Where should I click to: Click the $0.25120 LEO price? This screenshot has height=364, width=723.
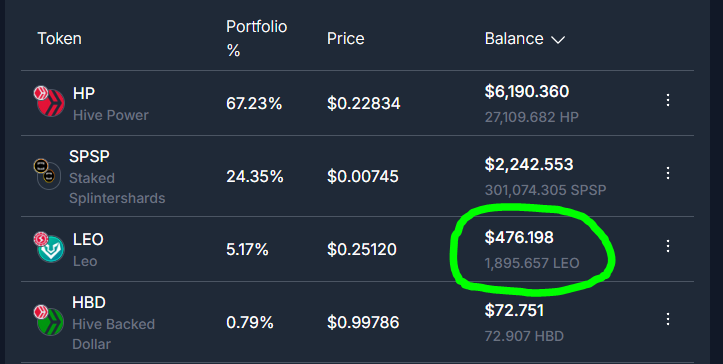(362, 250)
